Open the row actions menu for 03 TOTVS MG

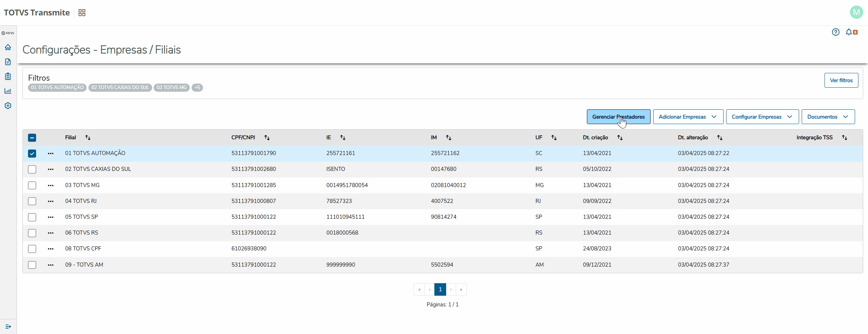tap(50, 185)
